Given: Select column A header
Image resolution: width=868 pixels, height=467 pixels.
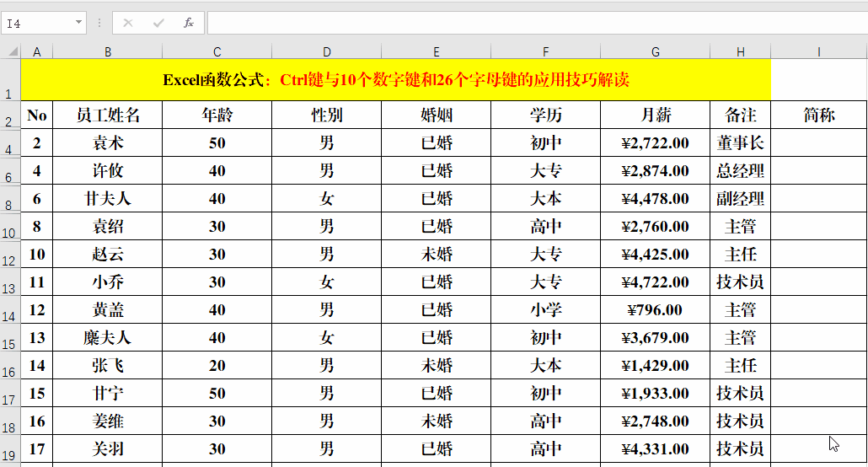Looking at the screenshot, I should click(36, 52).
